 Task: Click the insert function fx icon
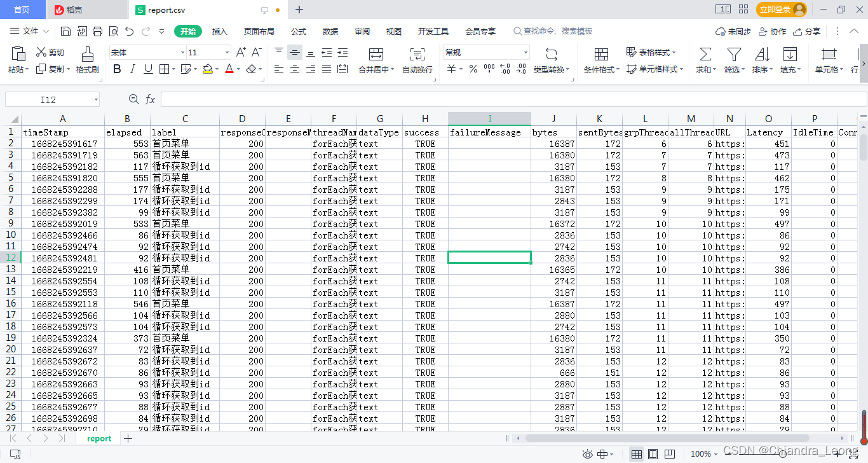pos(151,99)
